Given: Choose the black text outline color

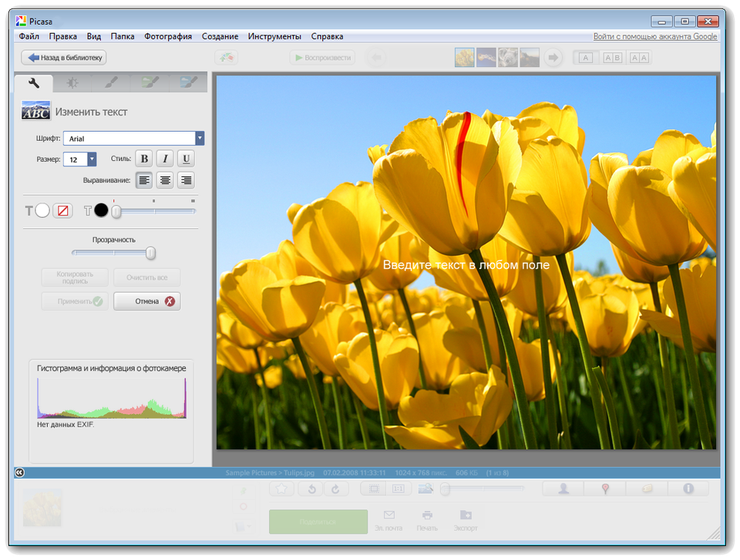Looking at the screenshot, I should pyautogui.click(x=101, y=210).
